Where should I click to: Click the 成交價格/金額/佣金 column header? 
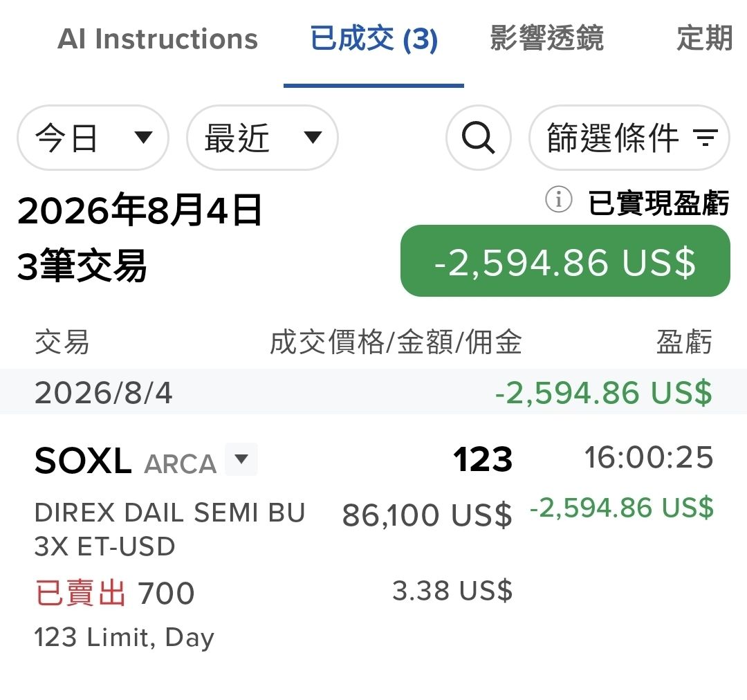coord(396,342)
